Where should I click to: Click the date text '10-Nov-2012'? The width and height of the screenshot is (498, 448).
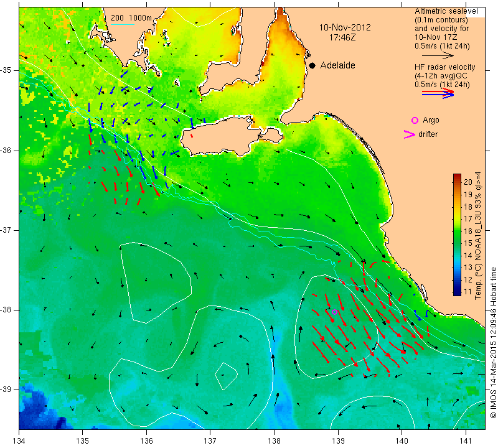[x=345, y=27]
